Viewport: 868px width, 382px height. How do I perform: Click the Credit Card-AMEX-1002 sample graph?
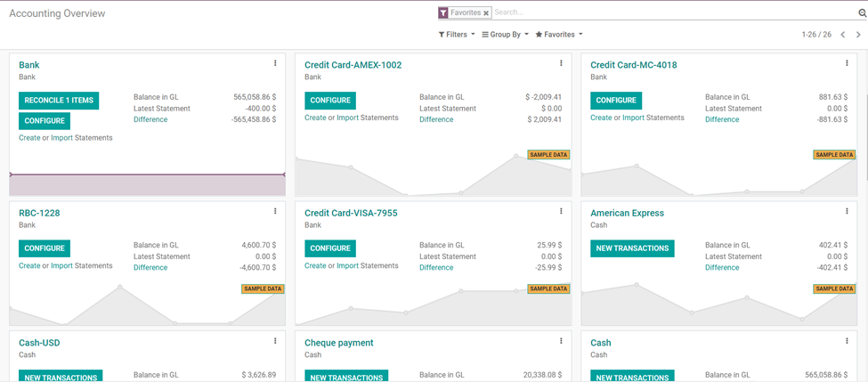click(x=433, y=175)
